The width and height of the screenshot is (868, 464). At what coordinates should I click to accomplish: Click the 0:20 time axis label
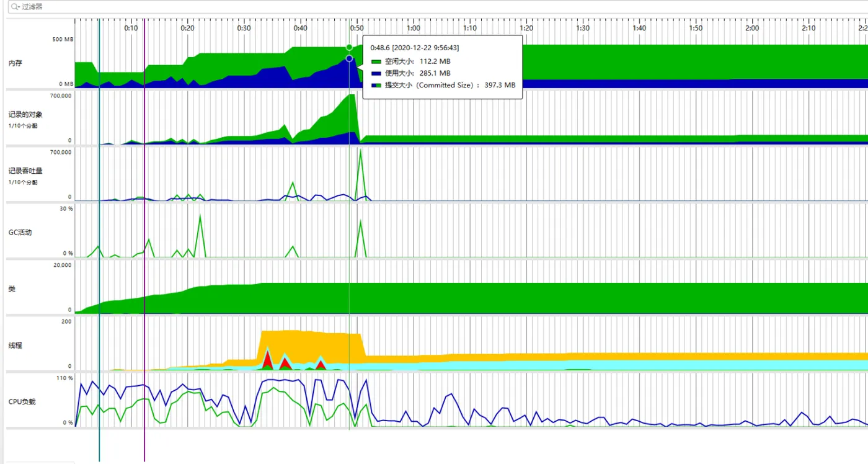click(x=187, y=28)
